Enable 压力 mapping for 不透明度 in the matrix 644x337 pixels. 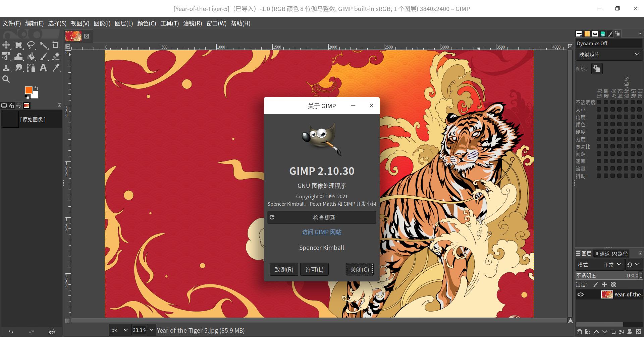[599, 102]
